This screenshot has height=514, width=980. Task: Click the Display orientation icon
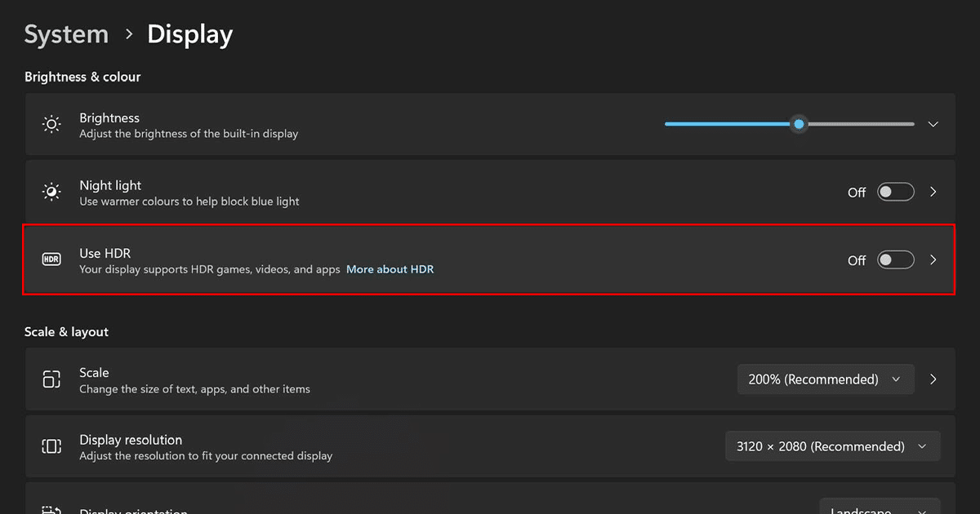tap(51, 509)
